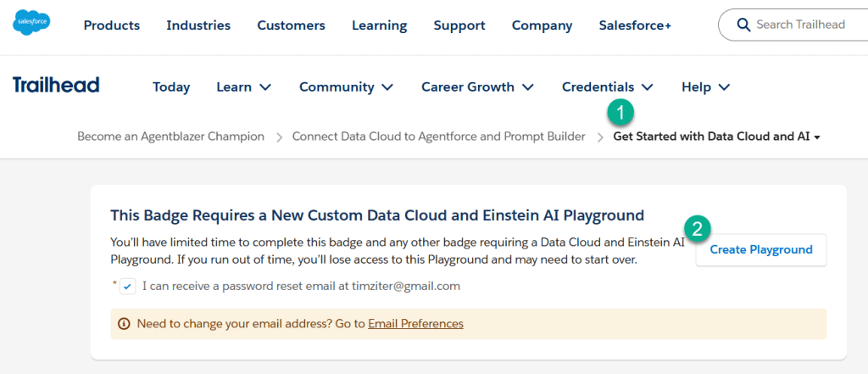Click the Salesforce cloud logo
Viewport: 868px width, 374px height.
click(32, 24)
